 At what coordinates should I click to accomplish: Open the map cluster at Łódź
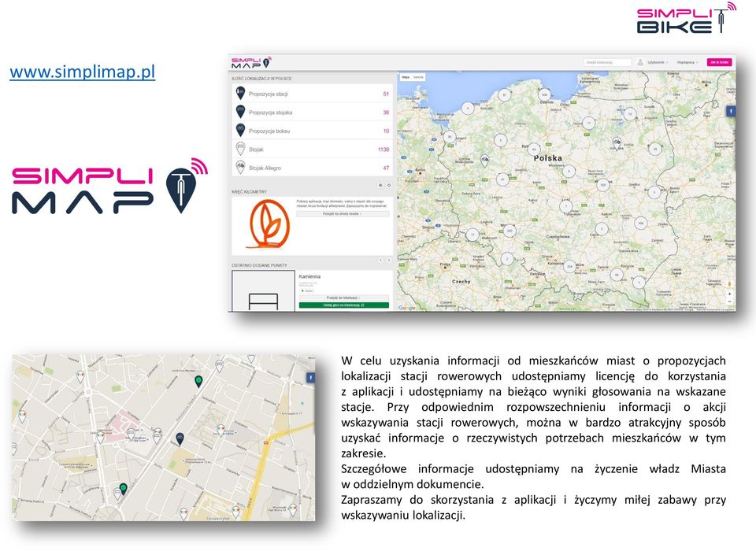click(565, 206)
